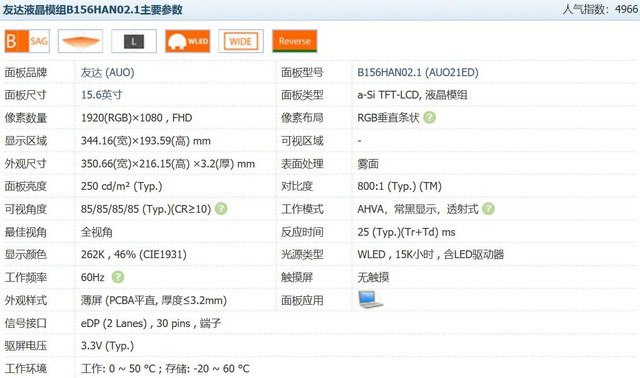Click the 雾面 surface treatment value

coord(368,164)
